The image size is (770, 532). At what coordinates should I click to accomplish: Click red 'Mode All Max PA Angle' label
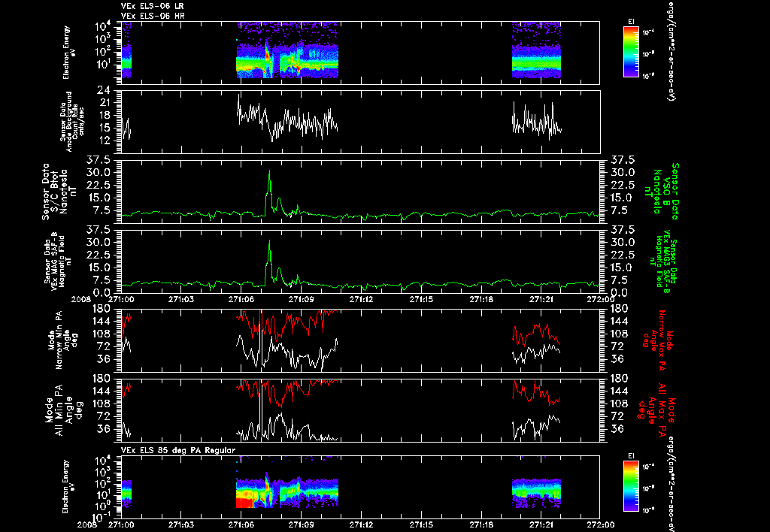tap(656, 409)
